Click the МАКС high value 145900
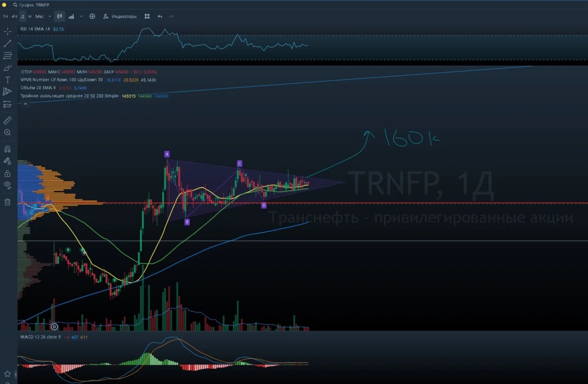The height and width of the screenshot is (384, 588). pos(68,72)
